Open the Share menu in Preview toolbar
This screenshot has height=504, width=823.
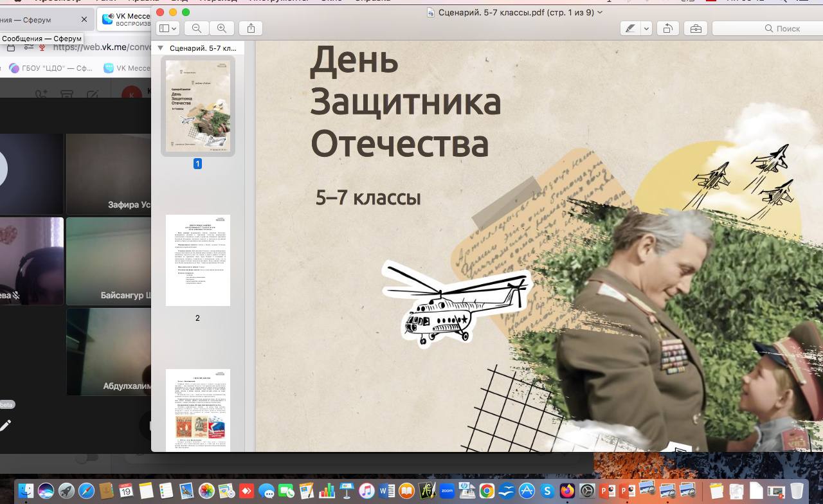click(x=251, y=28)
